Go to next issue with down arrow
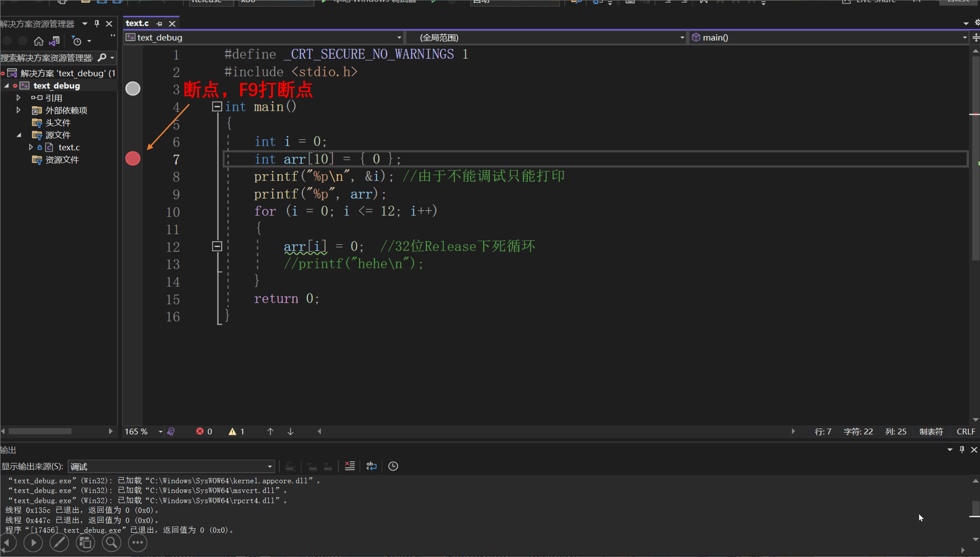Image resolution: width=980 pixels, height=557 pixels. [x=290, y=432]
